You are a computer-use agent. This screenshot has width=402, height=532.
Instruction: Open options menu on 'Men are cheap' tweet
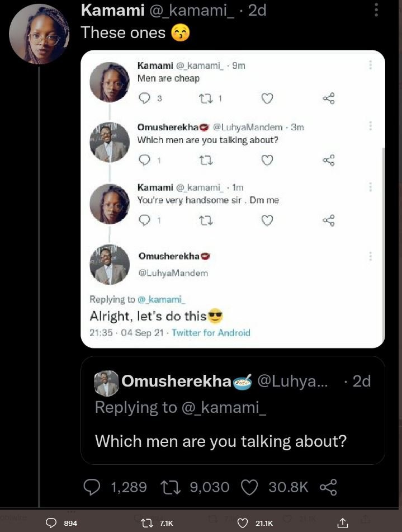tap(370, 65)
